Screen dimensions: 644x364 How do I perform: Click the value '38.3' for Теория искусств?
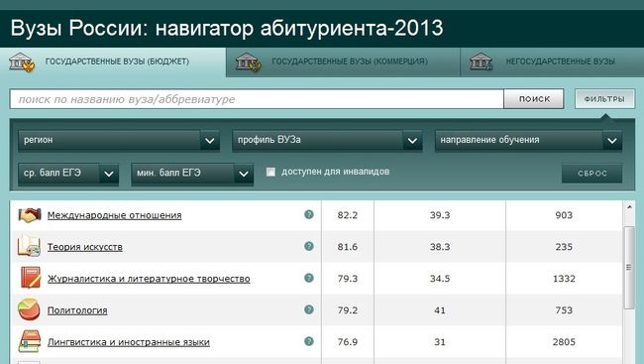[440, 247]
